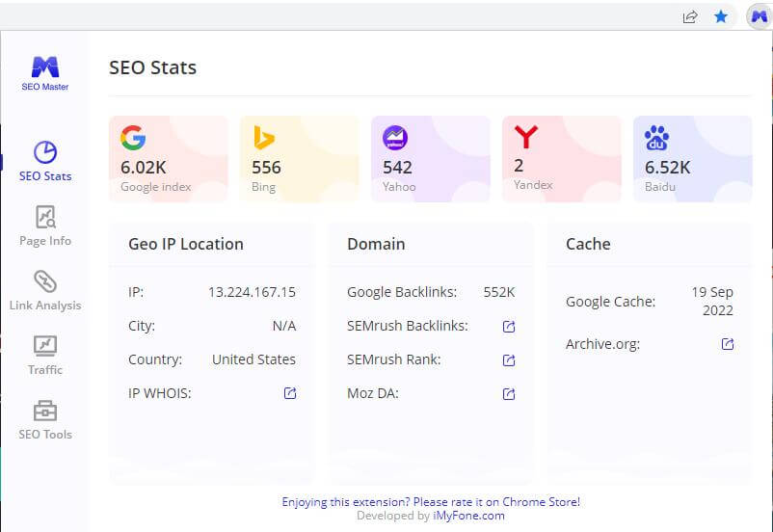This screenshot has width=773, height=532.
Task: Open the SEO Tools section
Action: (45, 420)
